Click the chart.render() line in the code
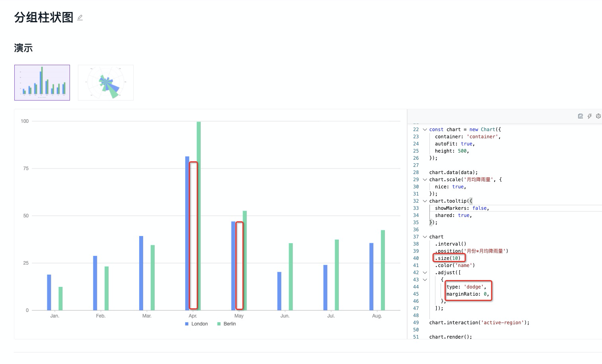Viewport: 602px width, 364px height. [451, 337]
